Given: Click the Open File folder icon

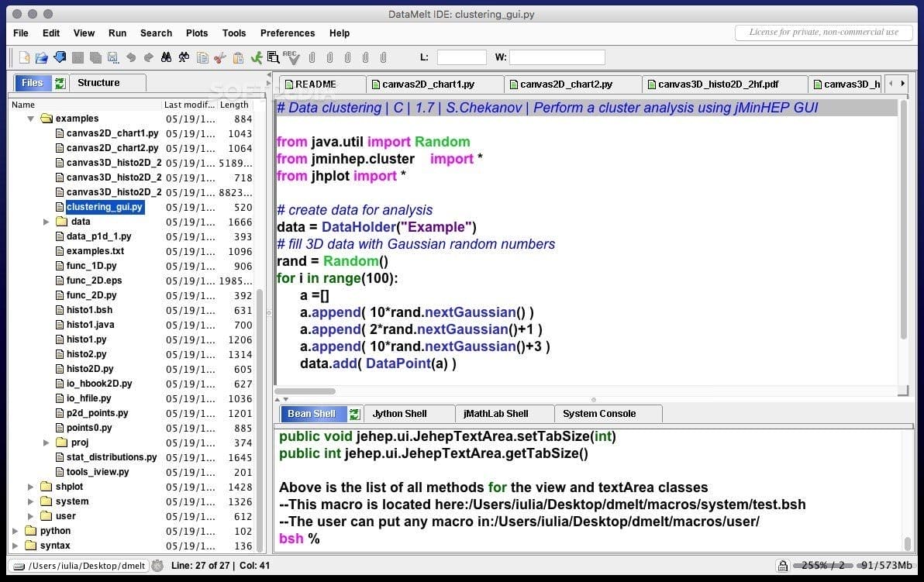Looking at the screenshot, I should point(42,57).
